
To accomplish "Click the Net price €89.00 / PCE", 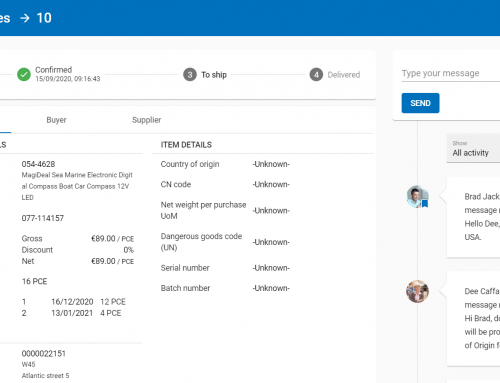I will pos(112,261).
